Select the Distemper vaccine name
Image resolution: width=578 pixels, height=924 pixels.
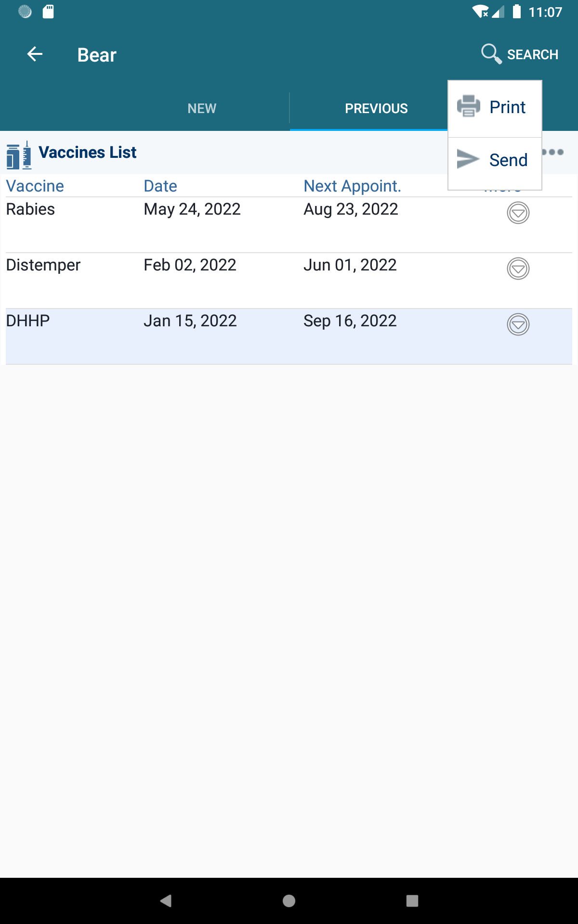click(x=43, y=265)
